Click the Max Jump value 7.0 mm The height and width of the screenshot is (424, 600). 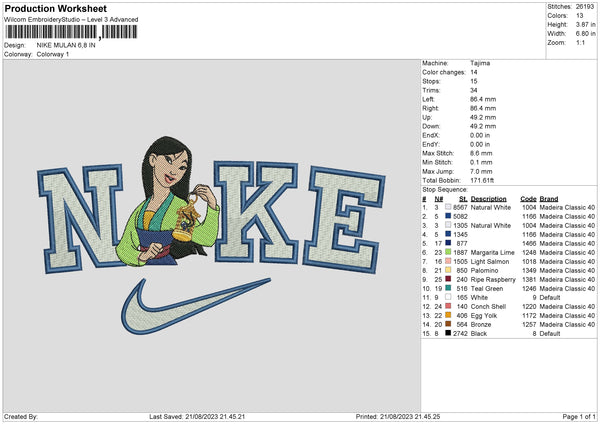pyautogui.click(x=481, y=171)
